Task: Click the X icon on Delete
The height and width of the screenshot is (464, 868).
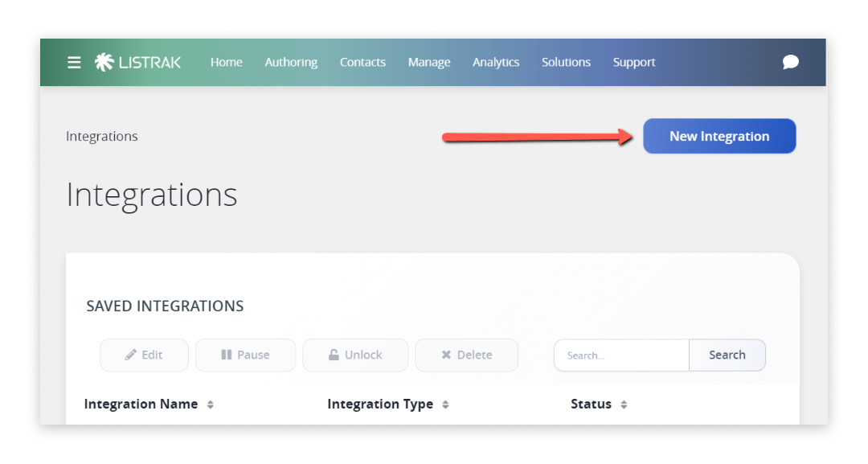Action: (446, 355)
